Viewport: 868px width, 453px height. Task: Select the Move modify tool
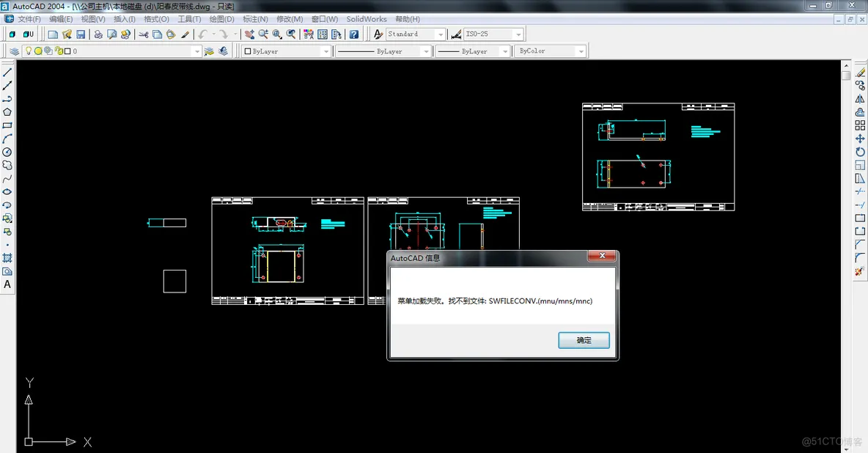(860, 139)
